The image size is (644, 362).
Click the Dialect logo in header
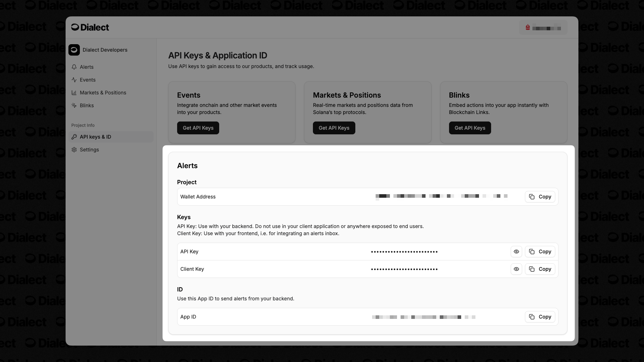90,27
